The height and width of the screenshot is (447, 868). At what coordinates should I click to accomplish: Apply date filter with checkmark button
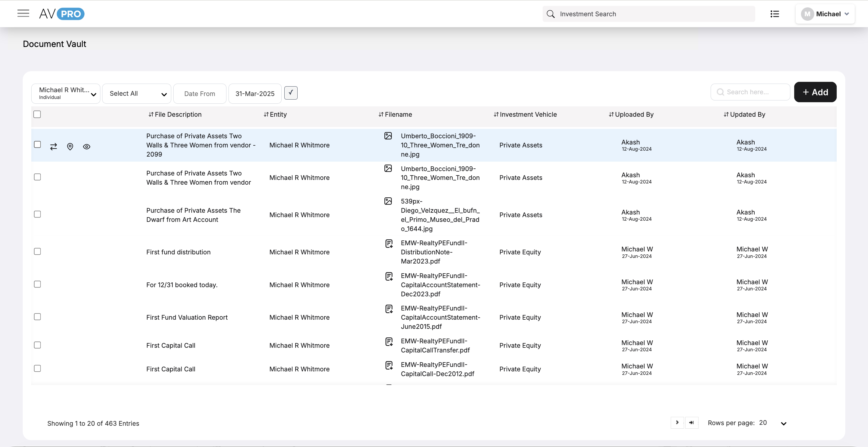(291, 93)
